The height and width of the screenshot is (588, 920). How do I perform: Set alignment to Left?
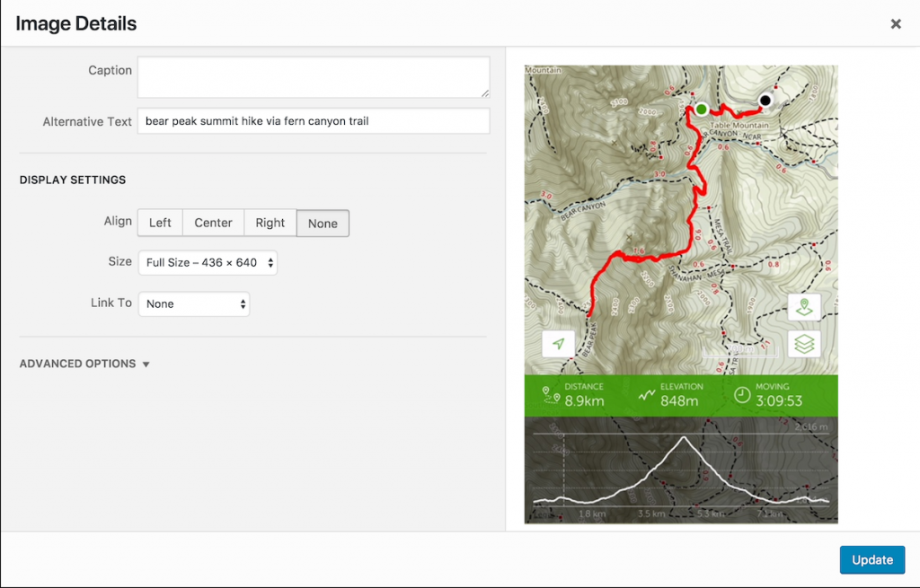pyautogui.click(x=160, y=223)
